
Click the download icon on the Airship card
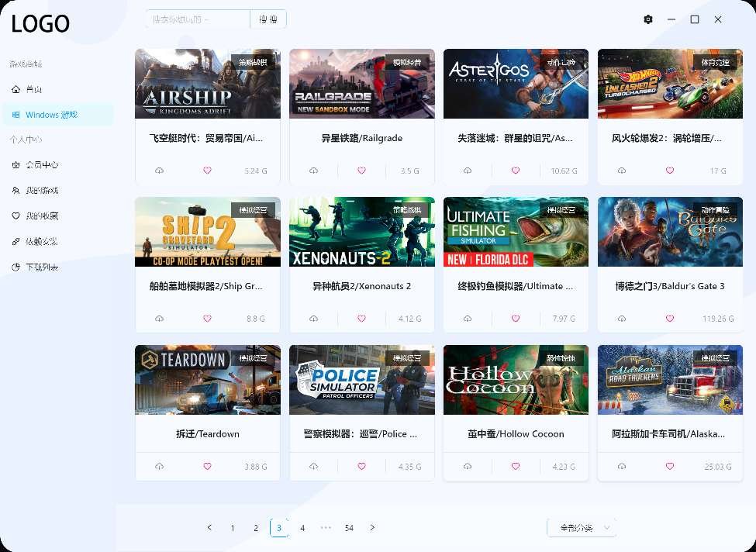[160, 171]
